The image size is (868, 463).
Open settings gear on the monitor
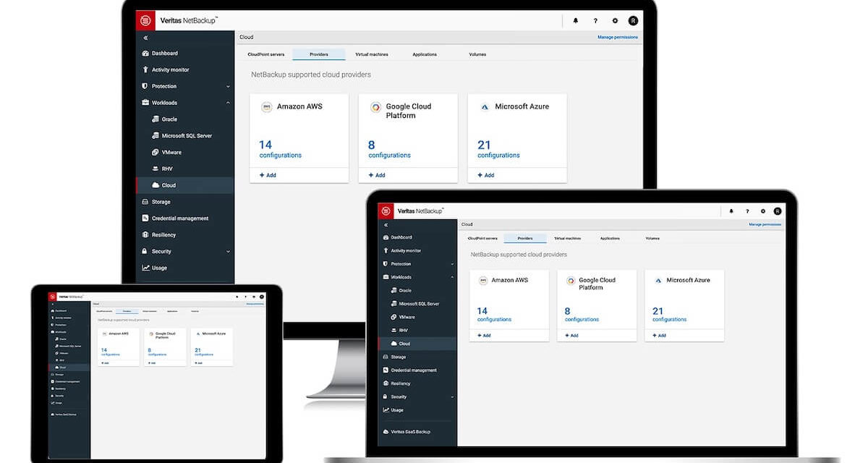coord(615,21)
